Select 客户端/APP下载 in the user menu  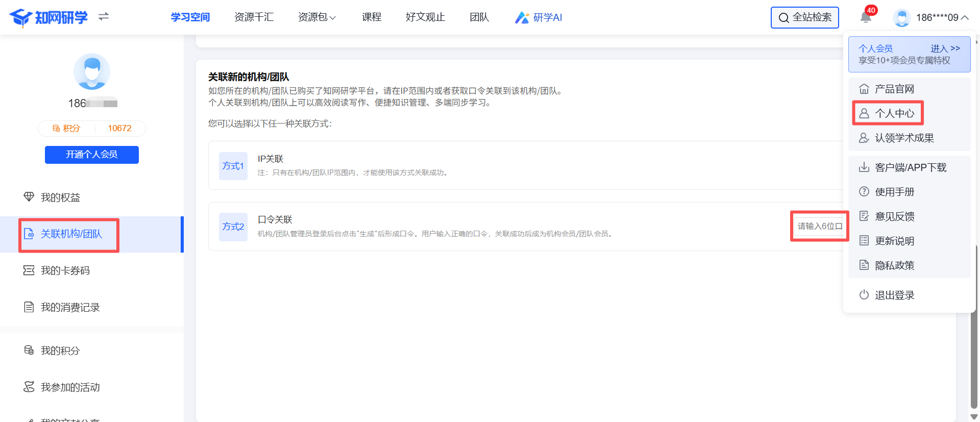pyautogui.click(x=910, y=167)
